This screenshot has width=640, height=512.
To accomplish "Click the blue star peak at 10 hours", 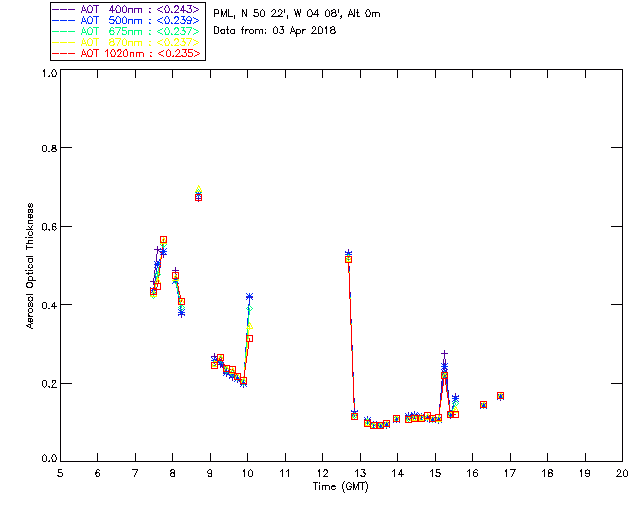I will 249,296.
